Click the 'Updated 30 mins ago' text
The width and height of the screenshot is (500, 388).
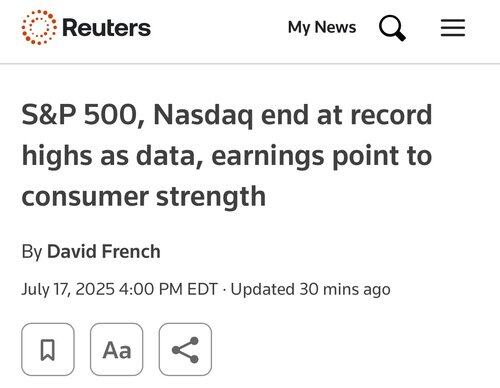coord(310,289)
